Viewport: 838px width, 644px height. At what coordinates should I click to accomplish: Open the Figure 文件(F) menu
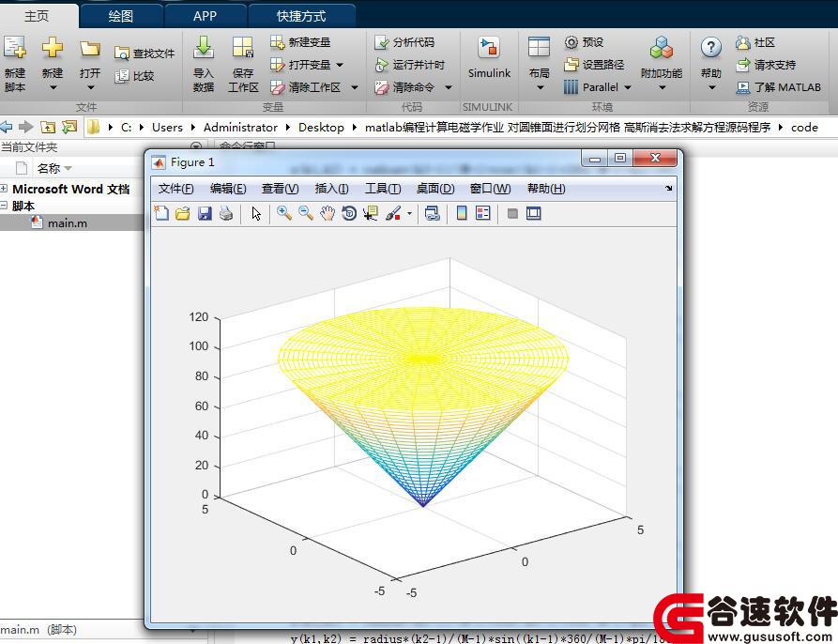coord(175,189)
